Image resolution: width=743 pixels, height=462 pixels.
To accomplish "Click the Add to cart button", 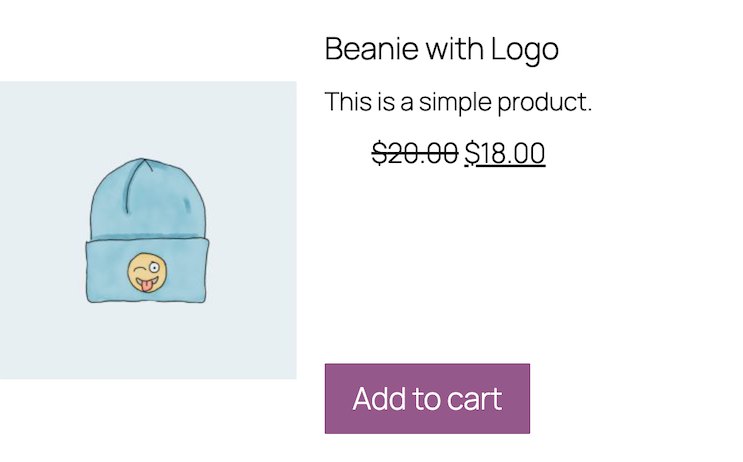I will 427,398.
